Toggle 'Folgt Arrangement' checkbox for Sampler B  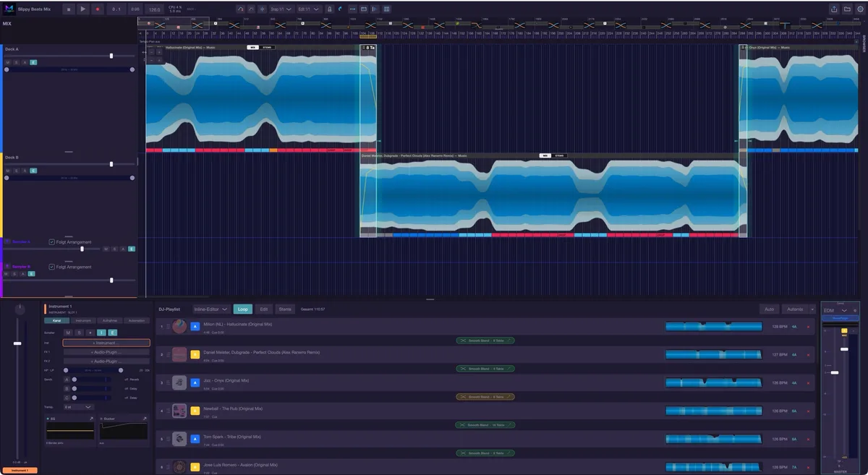51,267
